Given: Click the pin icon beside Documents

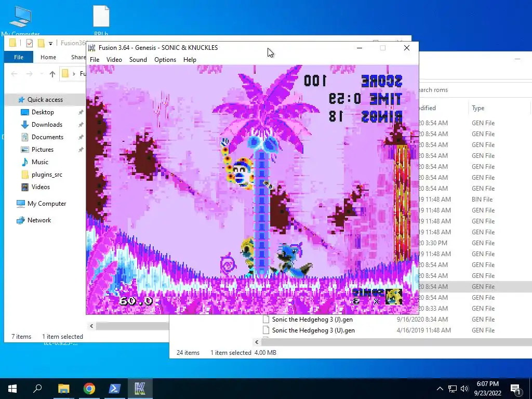Looking at the screenshot, I should 81,137.
